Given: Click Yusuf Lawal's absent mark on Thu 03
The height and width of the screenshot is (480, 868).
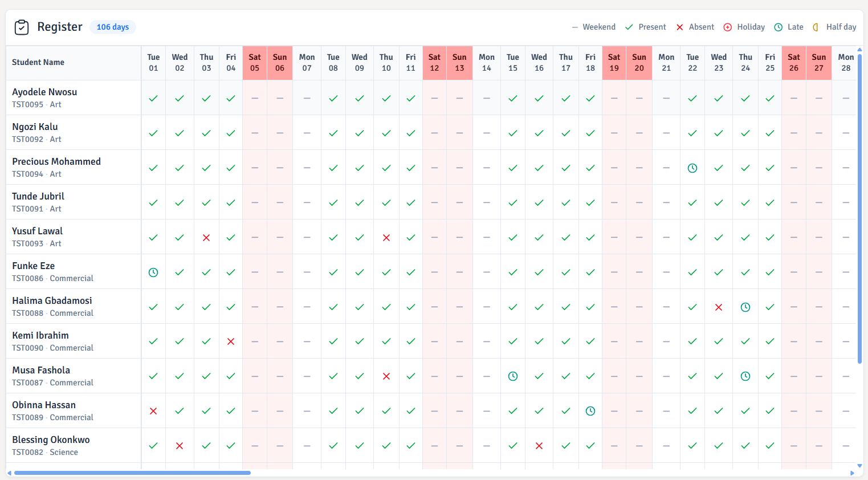Looking at the screenshot, I should [x=206, y=238].
